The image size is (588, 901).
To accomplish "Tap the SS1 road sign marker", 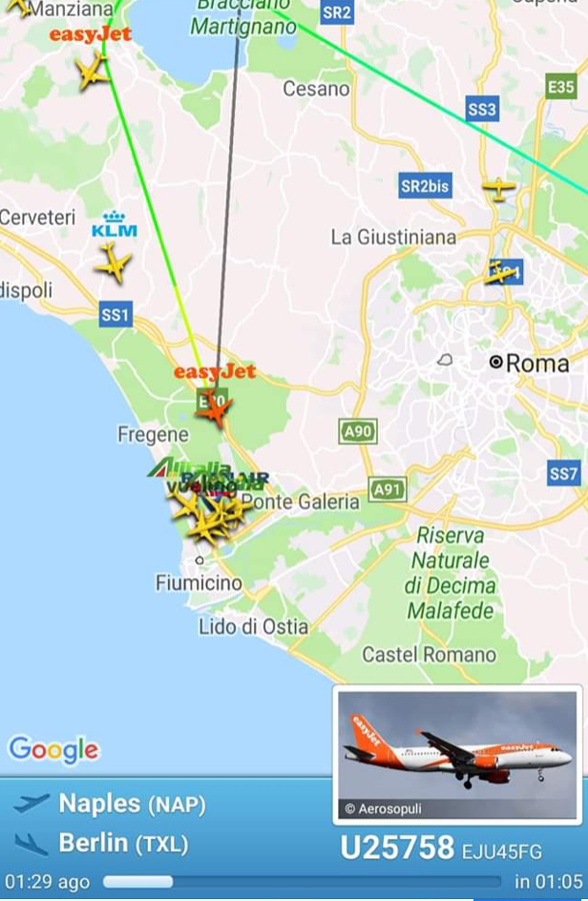I will 115,314.
